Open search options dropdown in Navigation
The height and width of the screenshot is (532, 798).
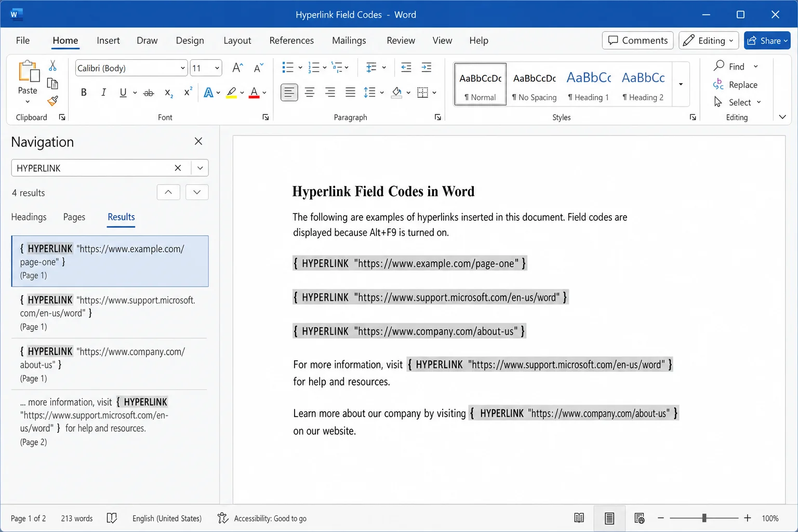click(x=200, y=168)
